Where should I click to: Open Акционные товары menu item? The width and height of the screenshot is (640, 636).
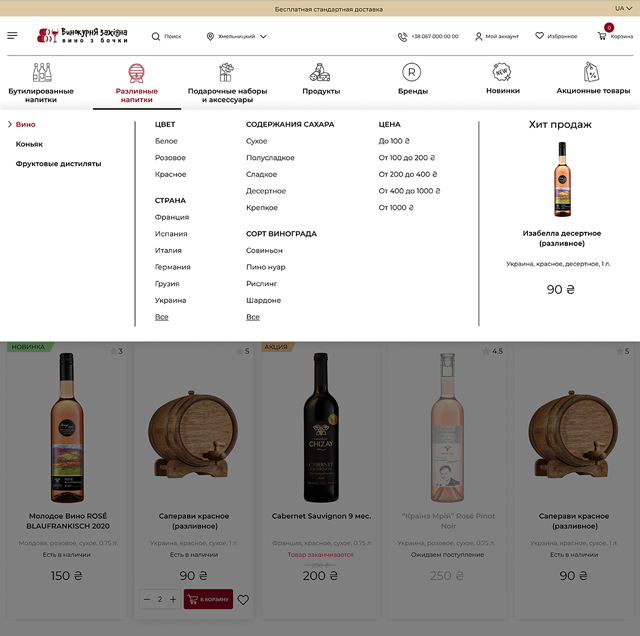tap(593, 91)
